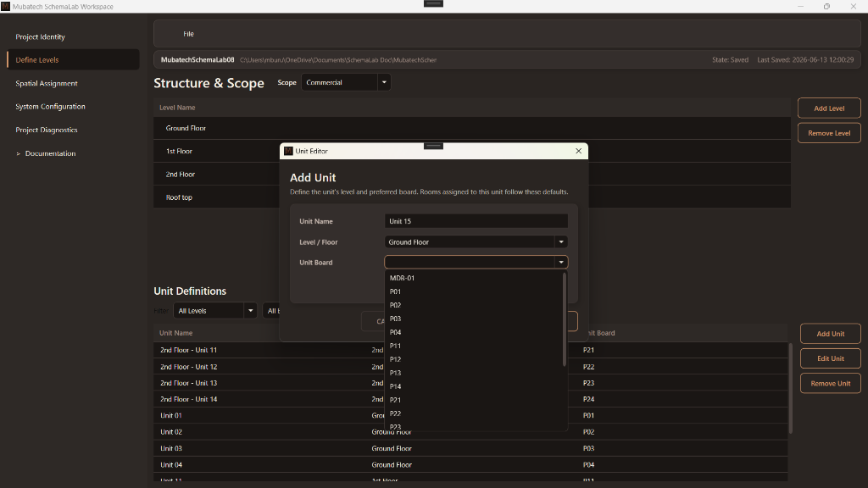Open the Level / Floor dropdown arrow

coord(561,241)
